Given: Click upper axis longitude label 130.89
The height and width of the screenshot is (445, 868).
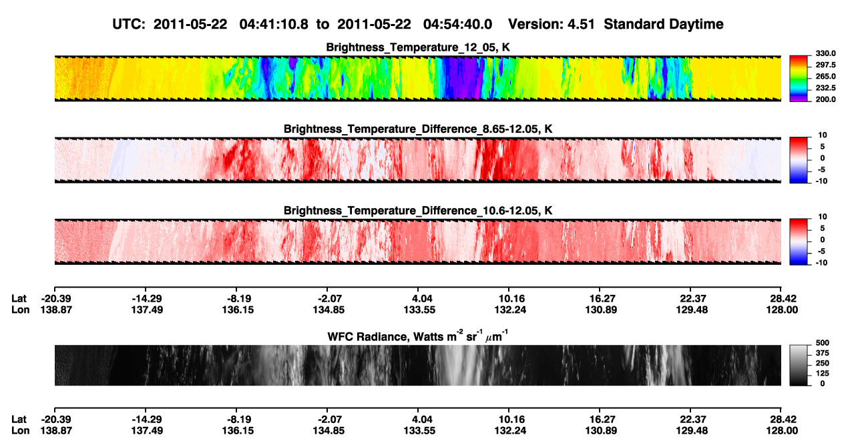Looking at the screenshot, I should pos(601,310).
